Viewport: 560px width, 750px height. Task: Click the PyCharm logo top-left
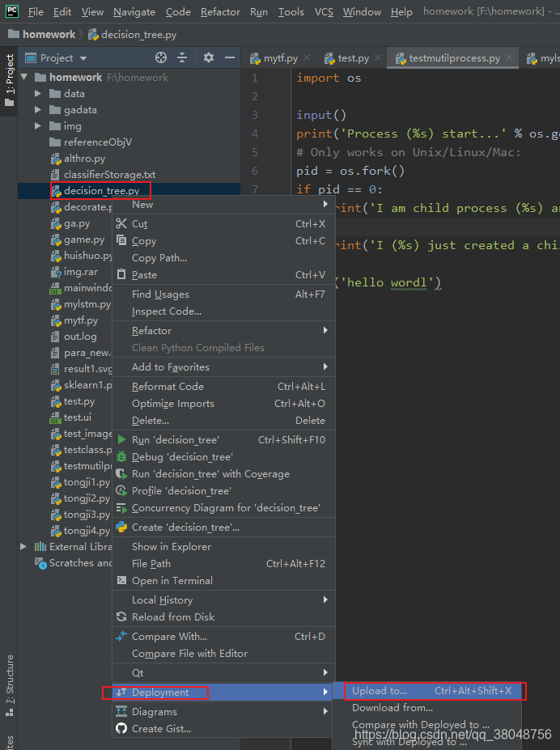(x=11, y=11)
